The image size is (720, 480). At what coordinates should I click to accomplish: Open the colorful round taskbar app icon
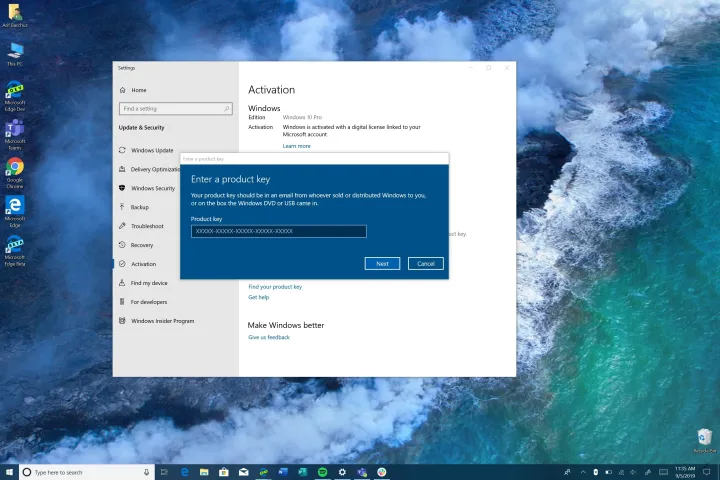[382, 472]
